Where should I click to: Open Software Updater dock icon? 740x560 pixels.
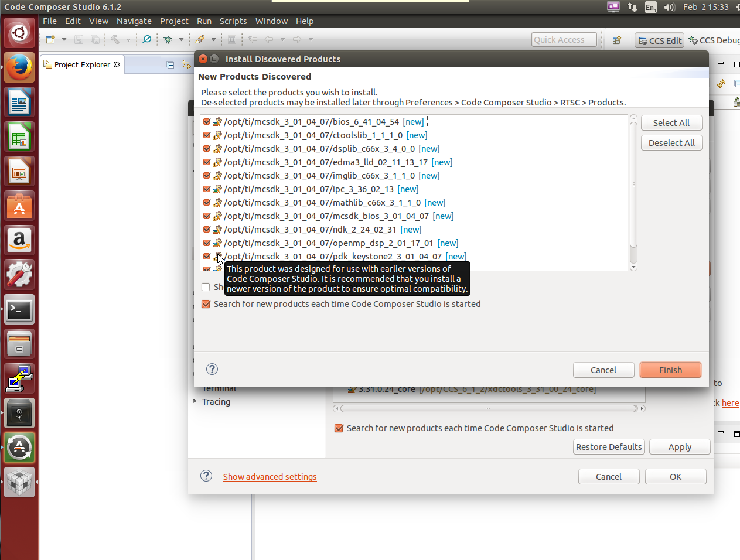[x=19, y=448]
